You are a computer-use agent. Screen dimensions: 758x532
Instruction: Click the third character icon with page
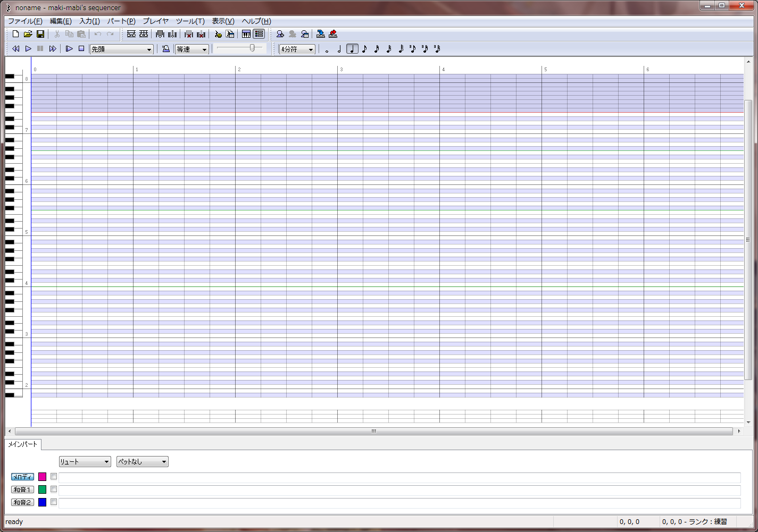click(305, 34)
